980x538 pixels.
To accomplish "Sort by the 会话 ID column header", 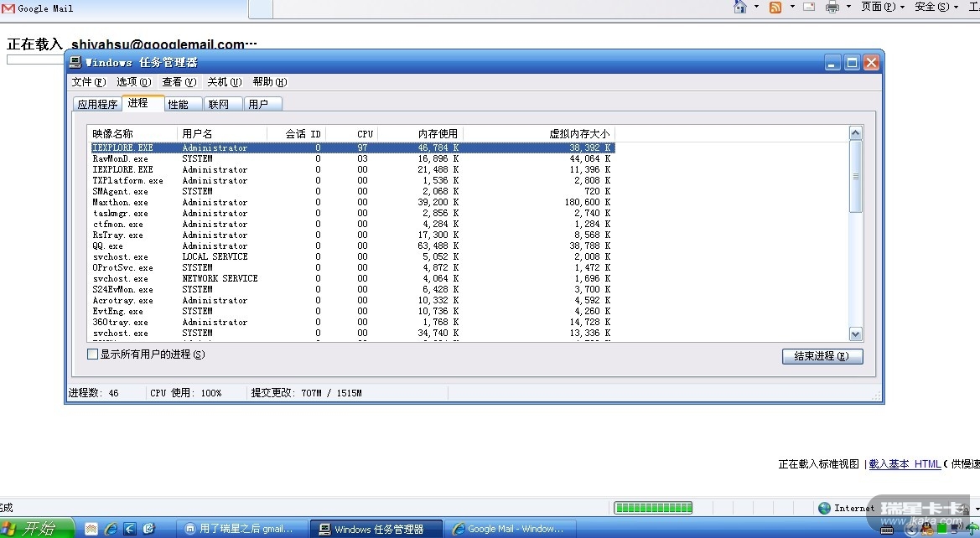I will pos(296,134).
